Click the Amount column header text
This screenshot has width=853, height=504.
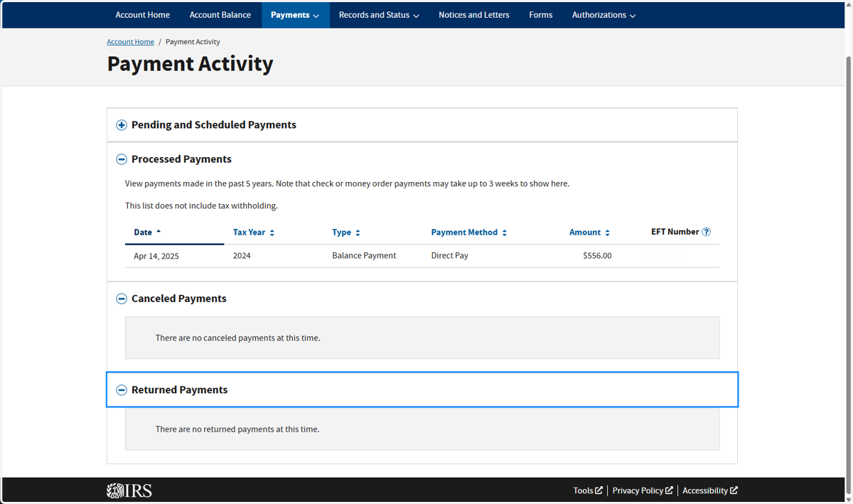coord(585,232)
